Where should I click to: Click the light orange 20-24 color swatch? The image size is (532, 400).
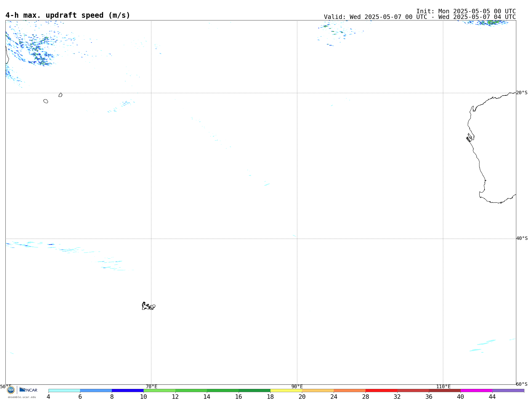[318, 391]
